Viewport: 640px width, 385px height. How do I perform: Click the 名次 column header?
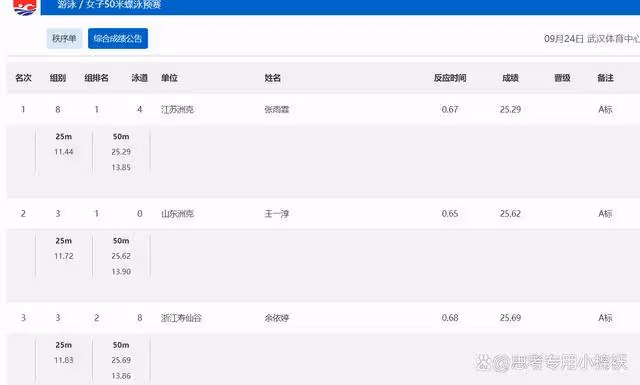23,78
